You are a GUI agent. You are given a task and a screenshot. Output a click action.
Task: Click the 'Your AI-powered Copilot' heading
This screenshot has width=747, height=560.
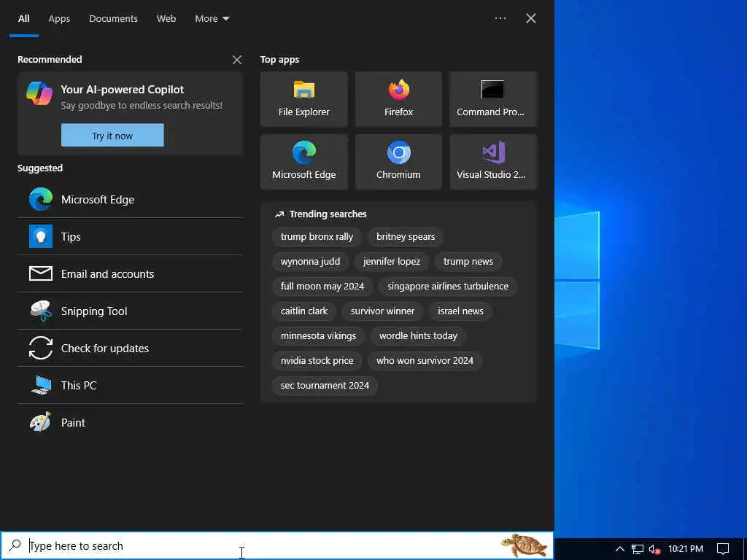click(x=123, y=90)
